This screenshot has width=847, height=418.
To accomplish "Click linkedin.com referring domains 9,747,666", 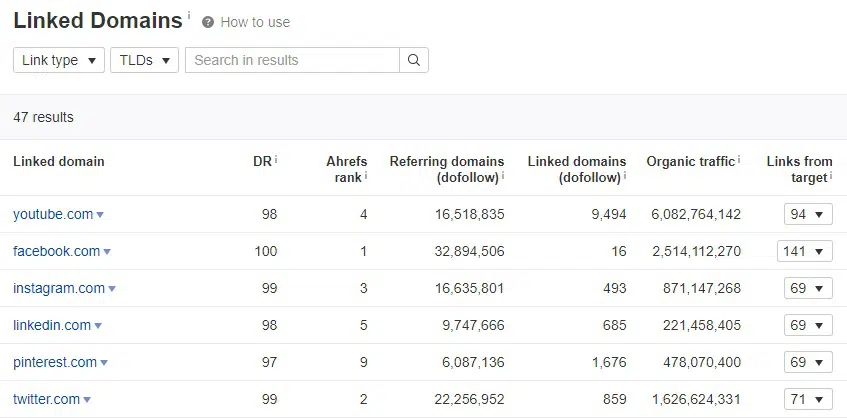I will pyautogui.click(x=473, y=325).
